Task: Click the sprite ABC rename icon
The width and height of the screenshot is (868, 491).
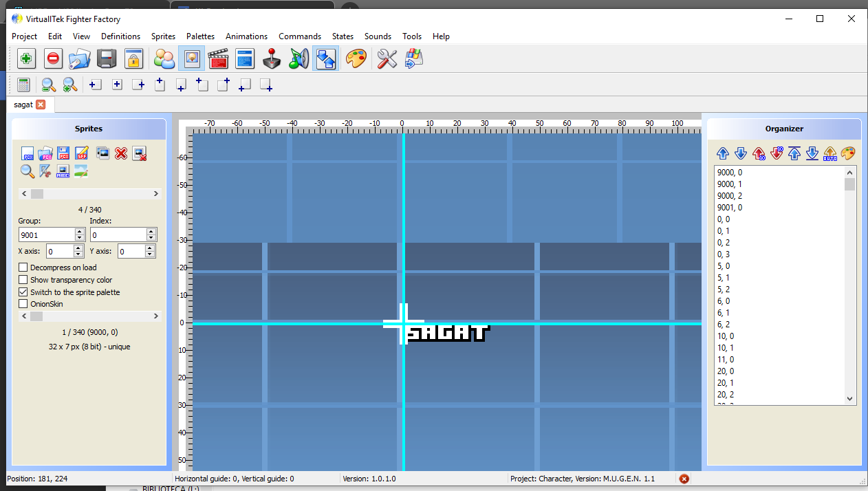Action: (63, 171)
